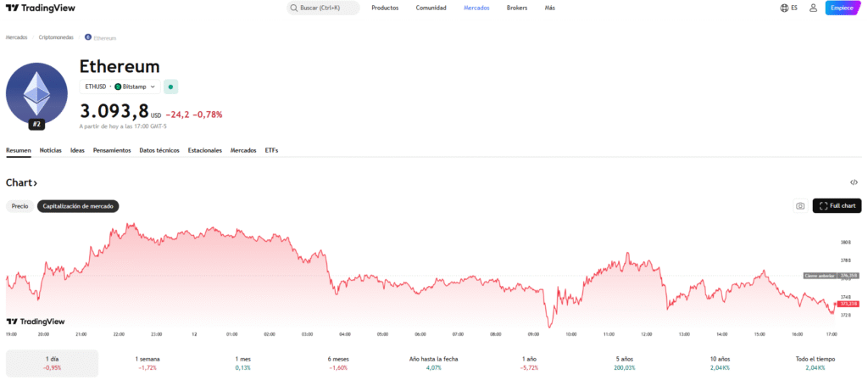Open the user profile icon
The width and height of the screenshot is (868, 386).
(813, 8)
